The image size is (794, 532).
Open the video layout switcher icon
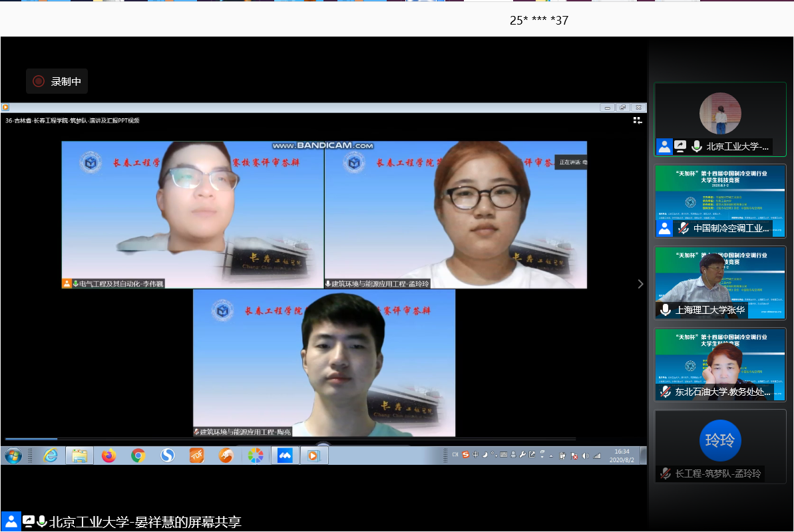point(638,120)
